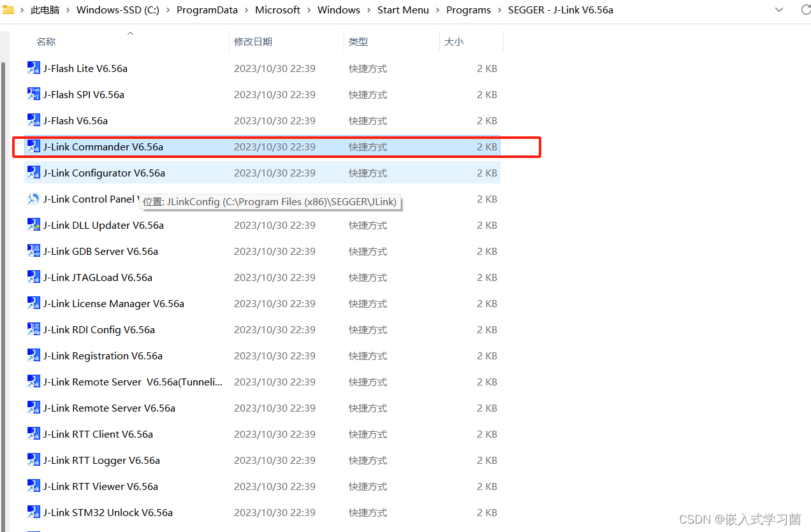Click 2 KB size in J-Link Registration row

click(x=486, y=356)
